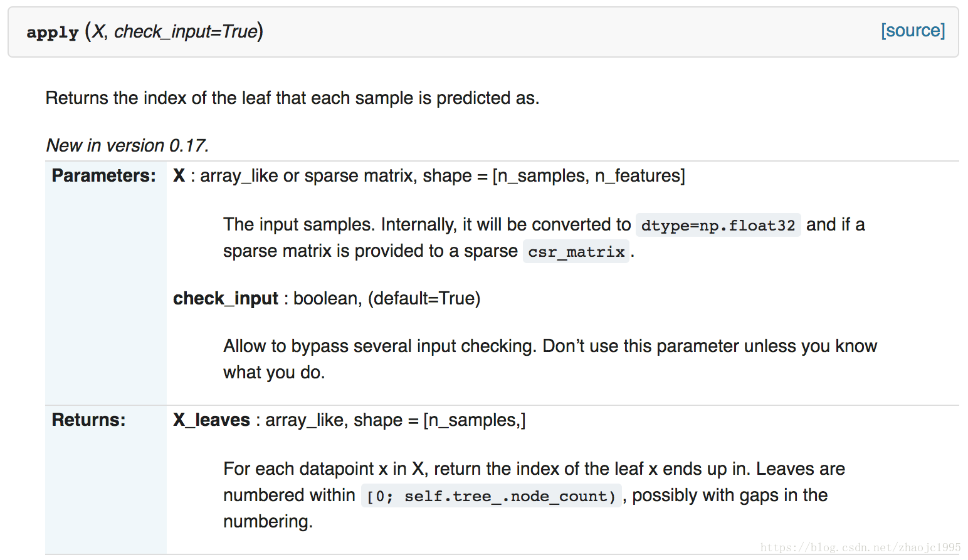Screen dimensions: 968x560
Task: Open the [source] link
Action: tap(913, 31)
